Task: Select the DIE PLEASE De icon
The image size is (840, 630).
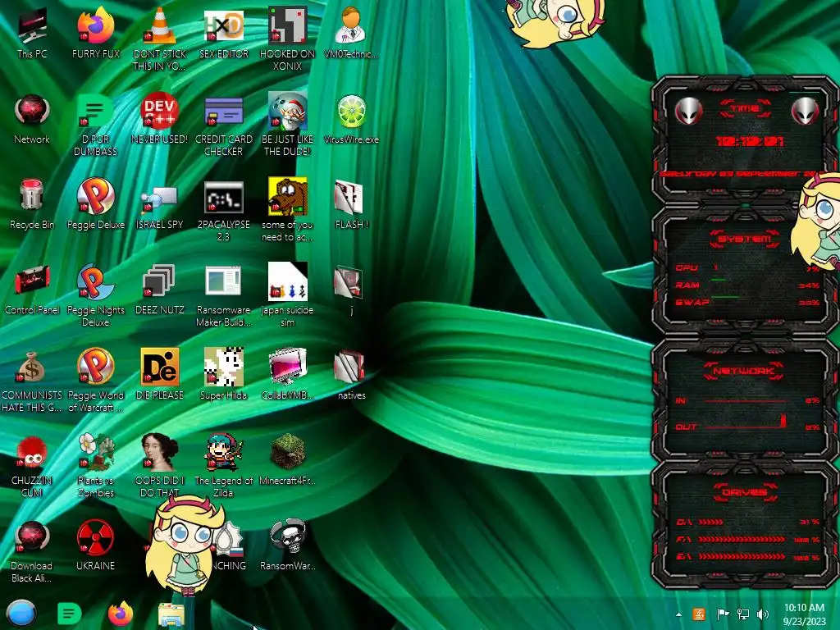Action: 160,374
